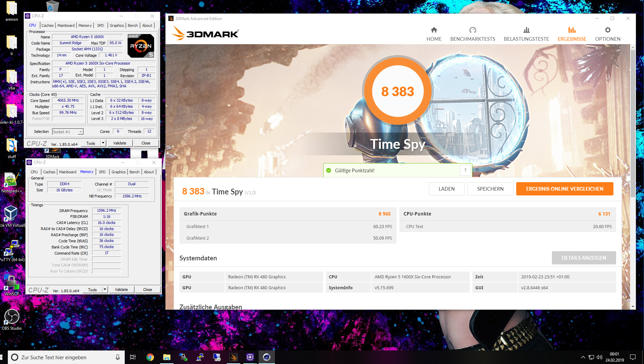Viewport: 644px width, 364px height.
Task: Click the CPU-Punkte 6 131 value
Action: click(x=604, y=214)
